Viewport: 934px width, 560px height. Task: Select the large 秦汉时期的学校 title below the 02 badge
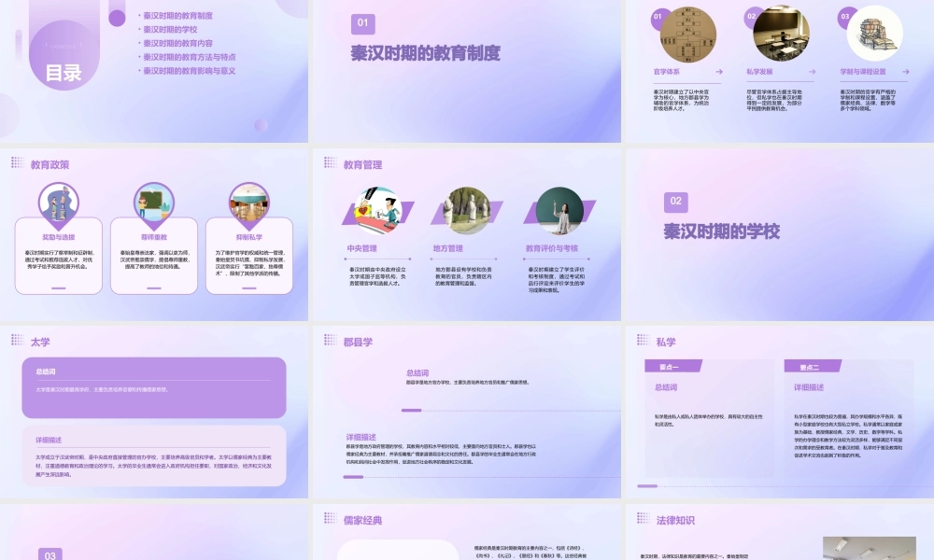721,231
